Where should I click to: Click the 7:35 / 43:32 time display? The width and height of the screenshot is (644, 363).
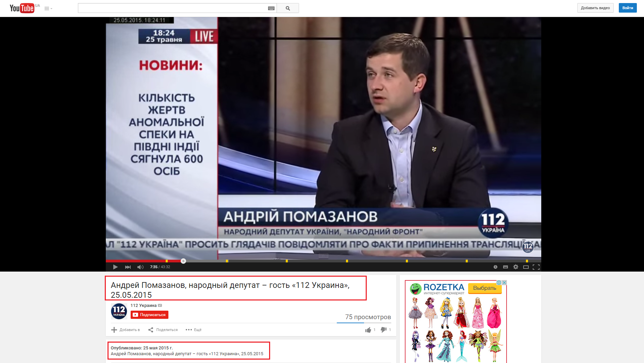[x=160, y=267]
